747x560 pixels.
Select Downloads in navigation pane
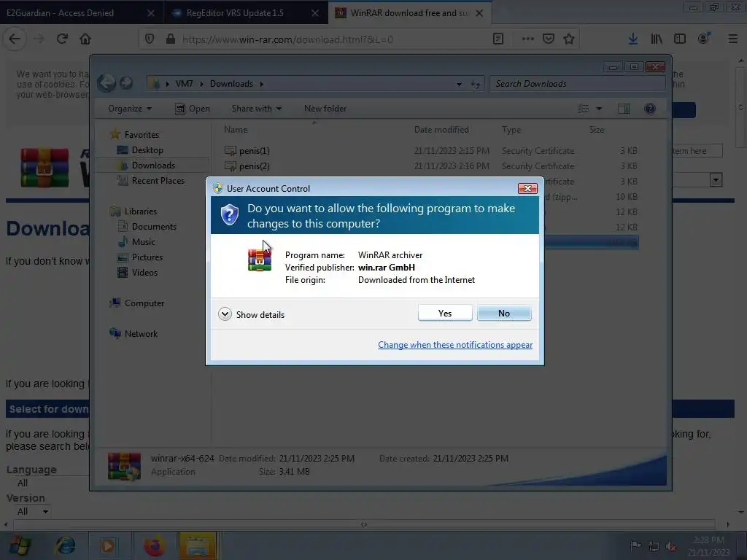click(x=153, y=166)
